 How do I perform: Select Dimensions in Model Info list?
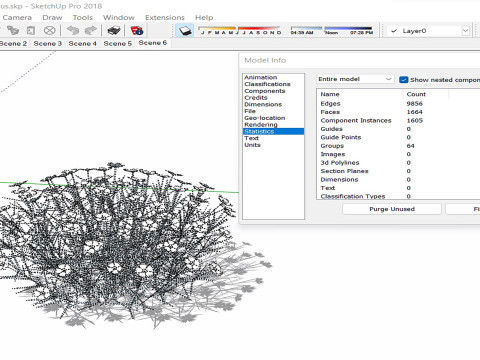click(263, 104)
